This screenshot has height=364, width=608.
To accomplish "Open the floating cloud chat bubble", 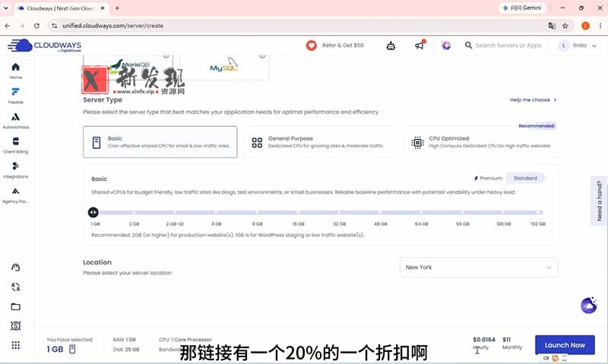I will click(x=588, y=305).
